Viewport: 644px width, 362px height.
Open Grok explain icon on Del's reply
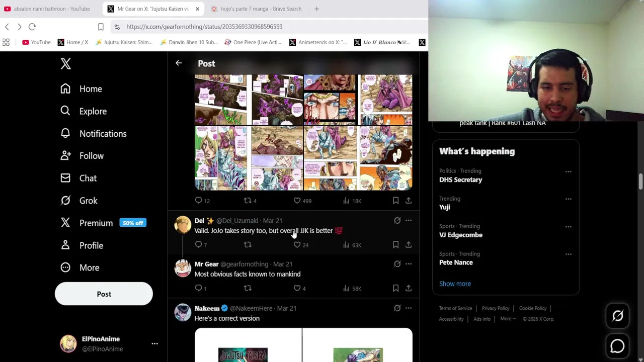point(397,221)
